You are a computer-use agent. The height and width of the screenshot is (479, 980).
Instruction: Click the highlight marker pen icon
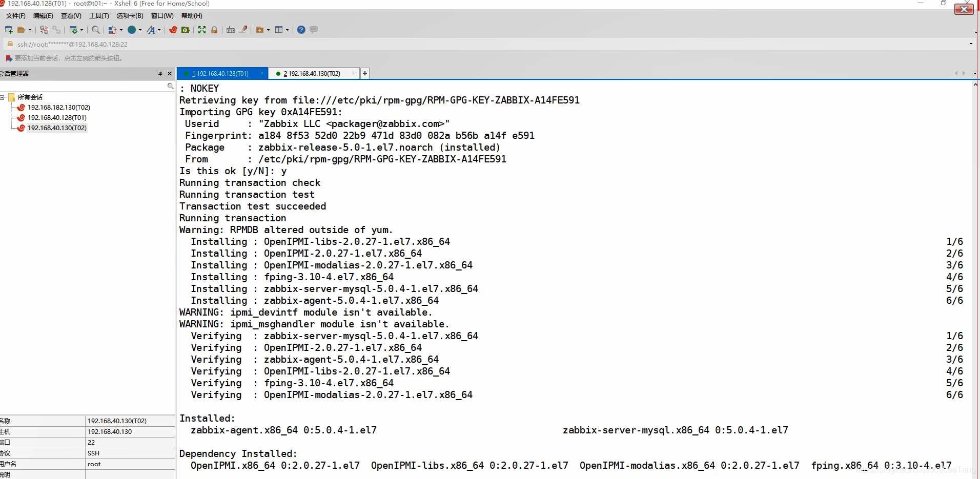[x=243, y=30]
